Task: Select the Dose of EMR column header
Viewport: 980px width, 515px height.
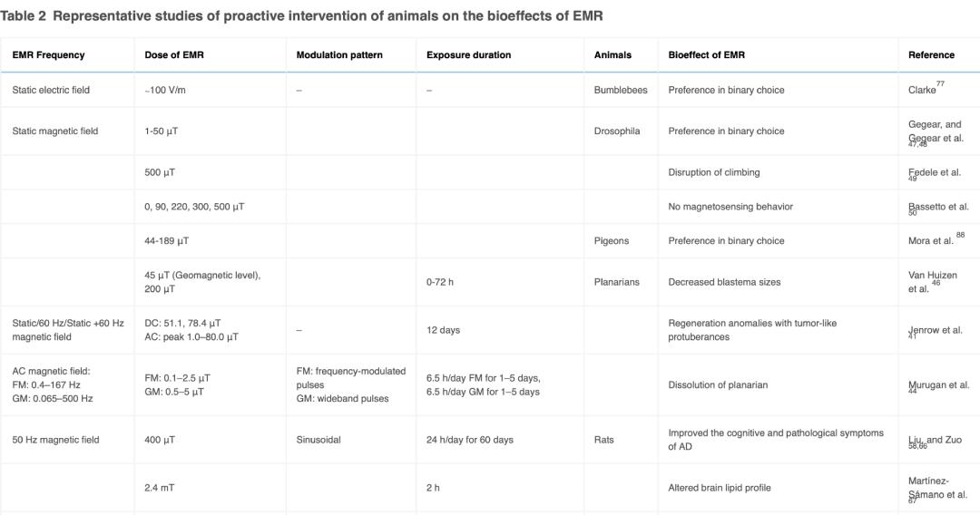Action: (x=174, y=55)
